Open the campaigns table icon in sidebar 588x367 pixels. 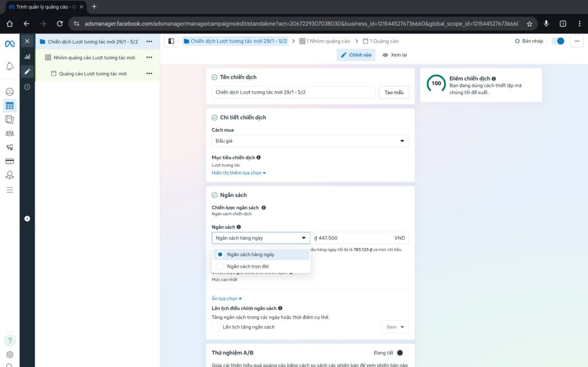tap(10, 106)
